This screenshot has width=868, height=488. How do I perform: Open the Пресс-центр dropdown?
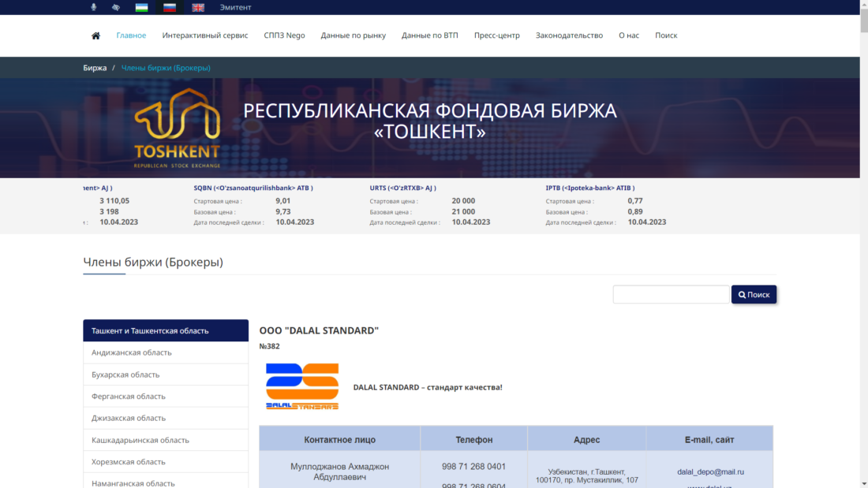(x=496, y=35)
